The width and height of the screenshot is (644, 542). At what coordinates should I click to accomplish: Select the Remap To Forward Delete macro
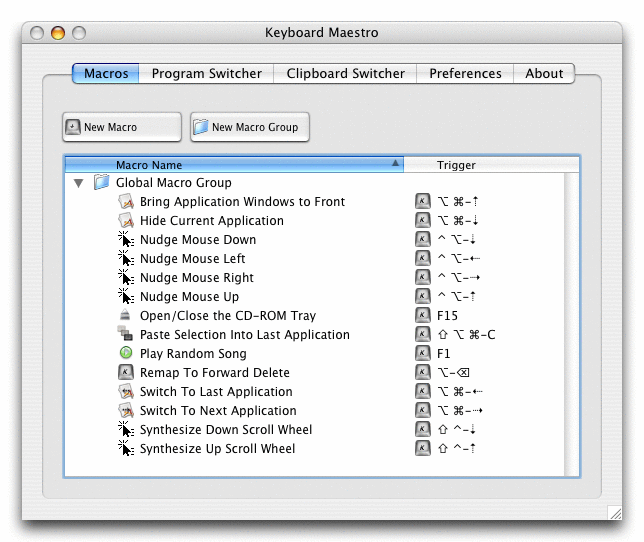click(x=315, y=372)
